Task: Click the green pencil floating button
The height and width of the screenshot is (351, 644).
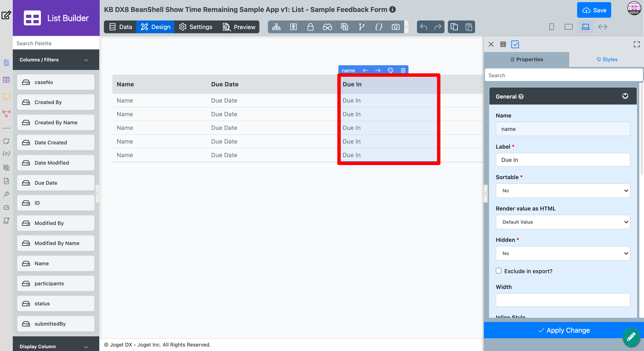Action: [x=631, y=337]
